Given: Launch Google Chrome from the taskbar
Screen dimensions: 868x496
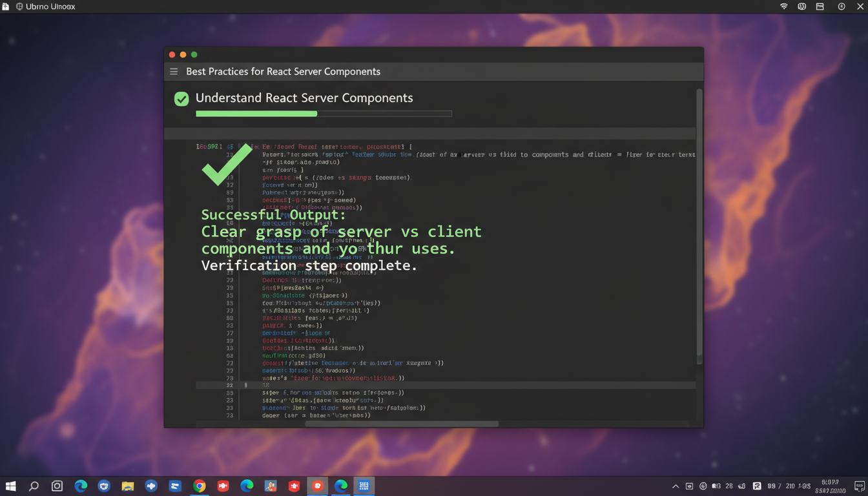Looking at the screenshot, I should 200,486.
